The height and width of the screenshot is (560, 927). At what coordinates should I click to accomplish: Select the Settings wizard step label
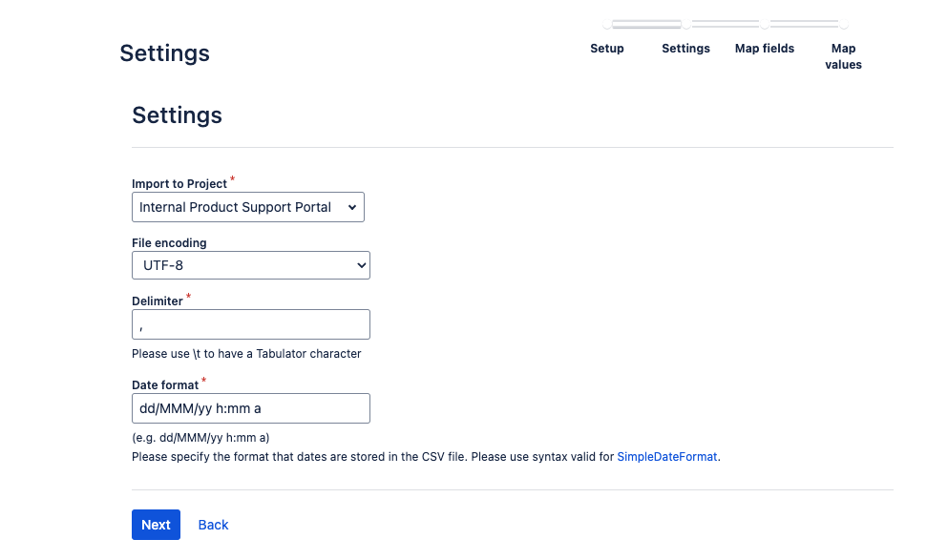(x=685, y=48)
